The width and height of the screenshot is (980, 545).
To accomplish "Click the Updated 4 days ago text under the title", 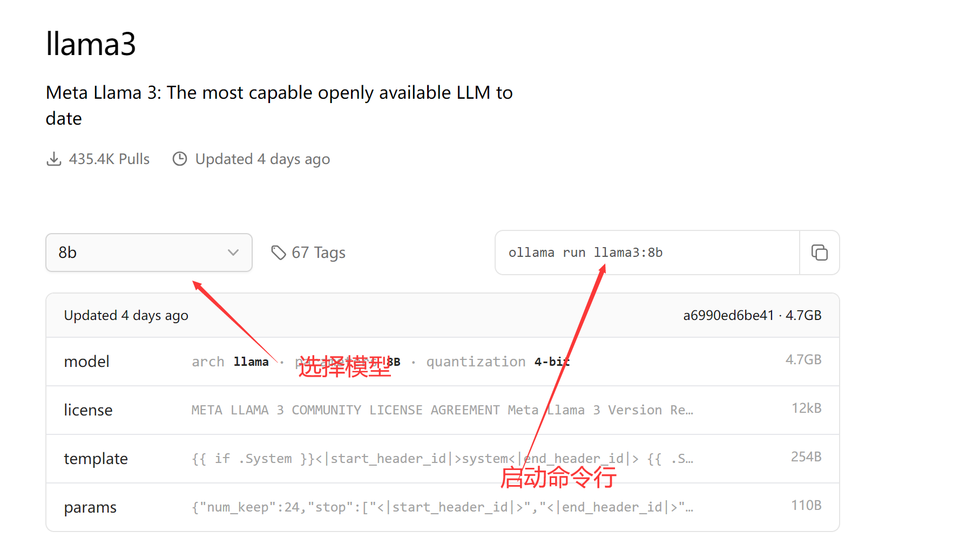I will pos(262,159).
